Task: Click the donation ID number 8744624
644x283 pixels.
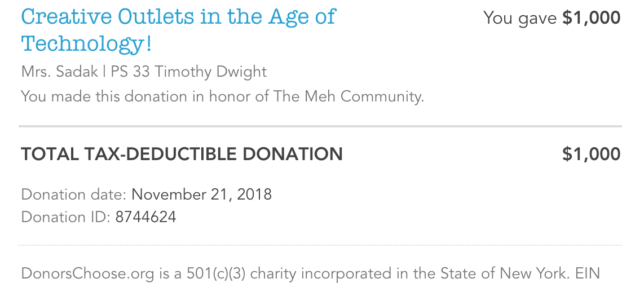Action: click(146, 216)
